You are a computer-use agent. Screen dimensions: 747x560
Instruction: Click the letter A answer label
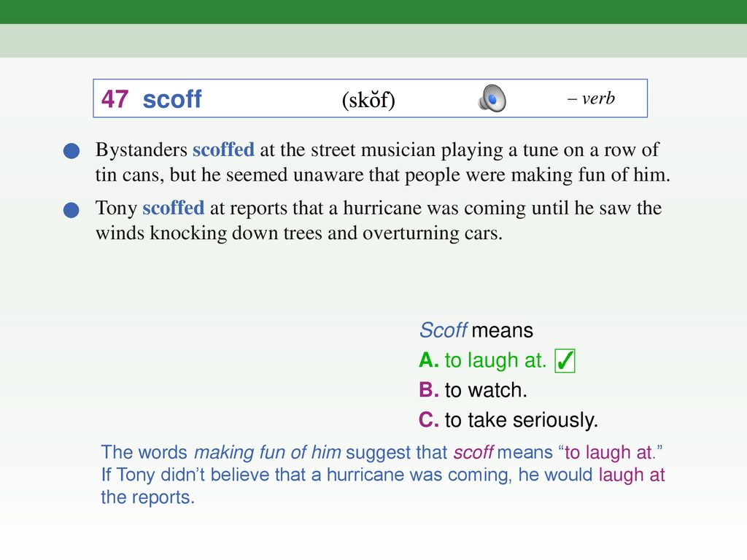coord(429,360)
